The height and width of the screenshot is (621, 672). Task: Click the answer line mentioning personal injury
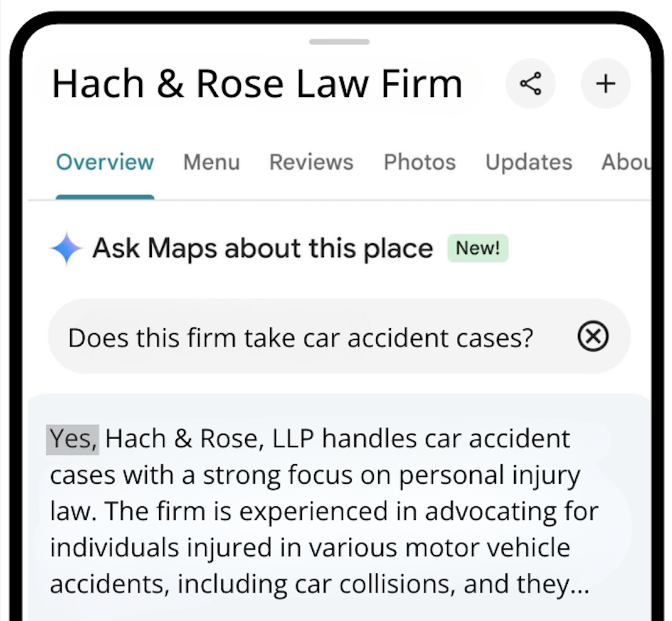click(315, 476)
